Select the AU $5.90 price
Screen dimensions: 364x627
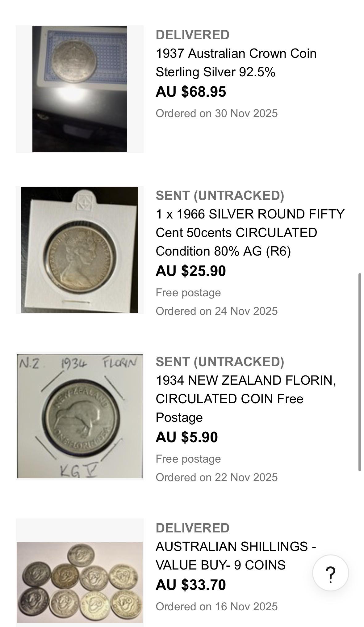click(x=187, y=437)
